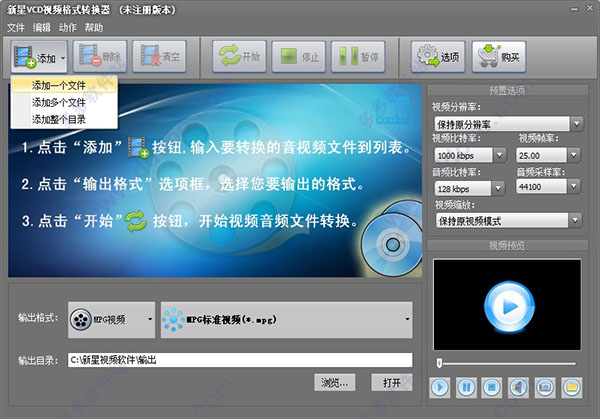Open the Add button's dropdown arrow
The image size is (600, 419).
tap(63, 58)
